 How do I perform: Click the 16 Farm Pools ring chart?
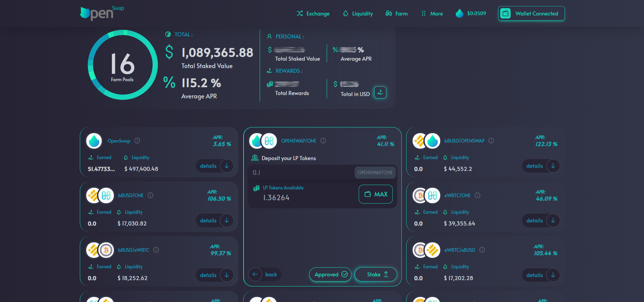(123, 65)
